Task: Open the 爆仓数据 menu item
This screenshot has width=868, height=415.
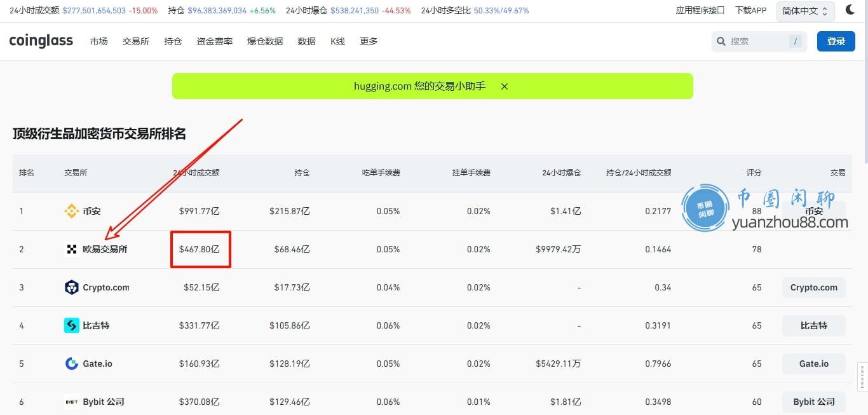Action: [x=265, y=41]
